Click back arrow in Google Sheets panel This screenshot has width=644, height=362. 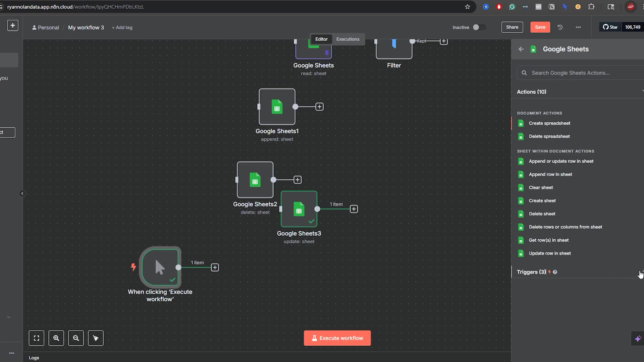pyautogui.click(x=521, y=49)
